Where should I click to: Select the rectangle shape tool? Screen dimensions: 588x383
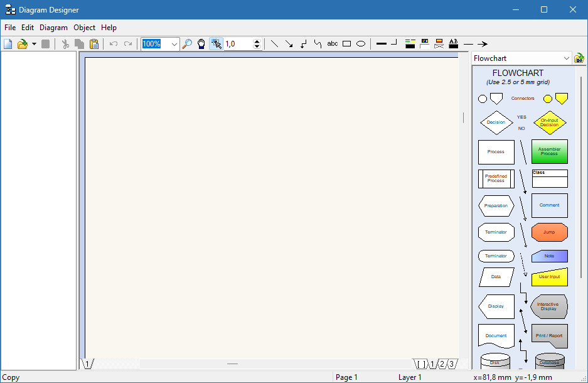tap(346, 44)
